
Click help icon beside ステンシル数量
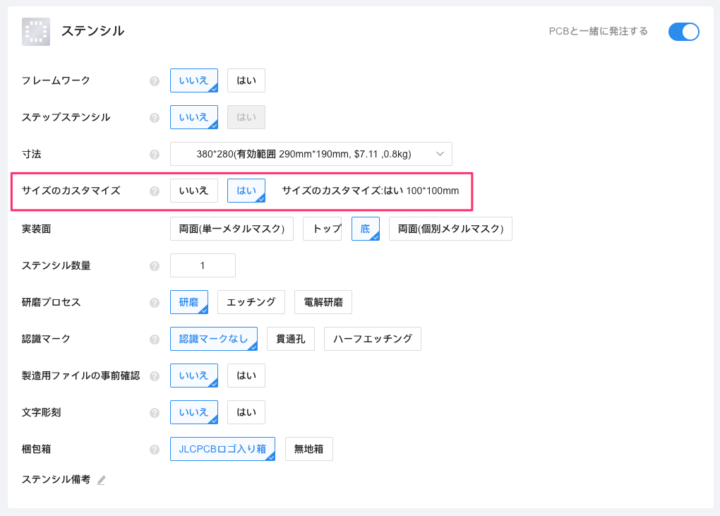(154, 266)
